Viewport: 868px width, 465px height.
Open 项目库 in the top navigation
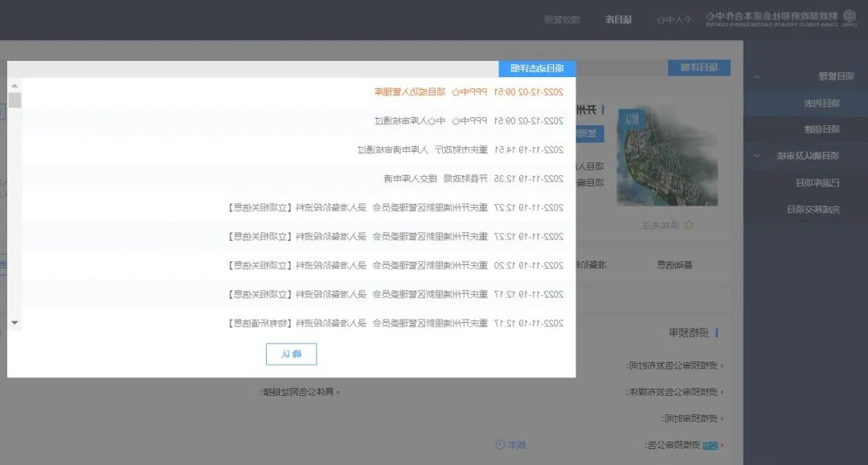coord(618,20)
